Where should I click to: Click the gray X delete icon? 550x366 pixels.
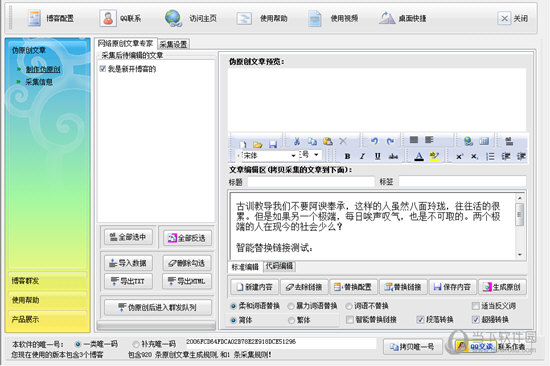pyautogui.click(x=343, y=141)
